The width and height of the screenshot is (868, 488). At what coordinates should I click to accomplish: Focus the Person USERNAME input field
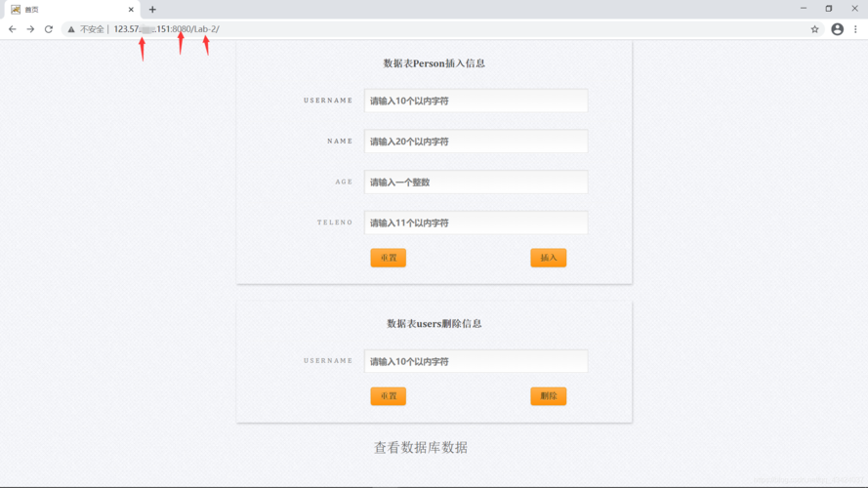[x=475, y=101]
